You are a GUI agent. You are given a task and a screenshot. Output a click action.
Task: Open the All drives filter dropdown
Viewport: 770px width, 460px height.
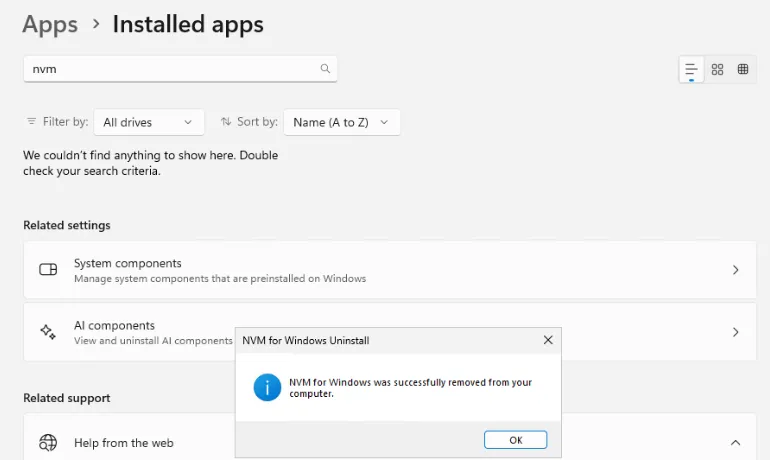tap(149, 122)
